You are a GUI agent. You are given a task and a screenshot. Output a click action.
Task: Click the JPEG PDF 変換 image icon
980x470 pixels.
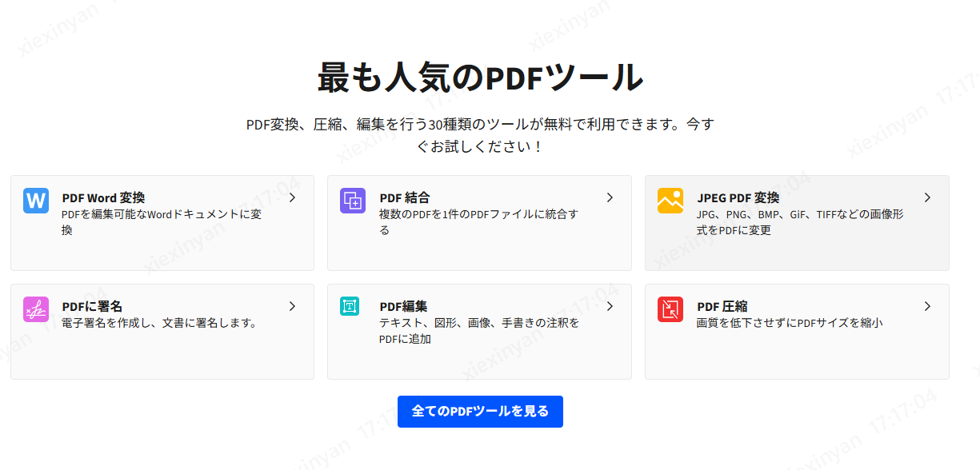point(670,202)
